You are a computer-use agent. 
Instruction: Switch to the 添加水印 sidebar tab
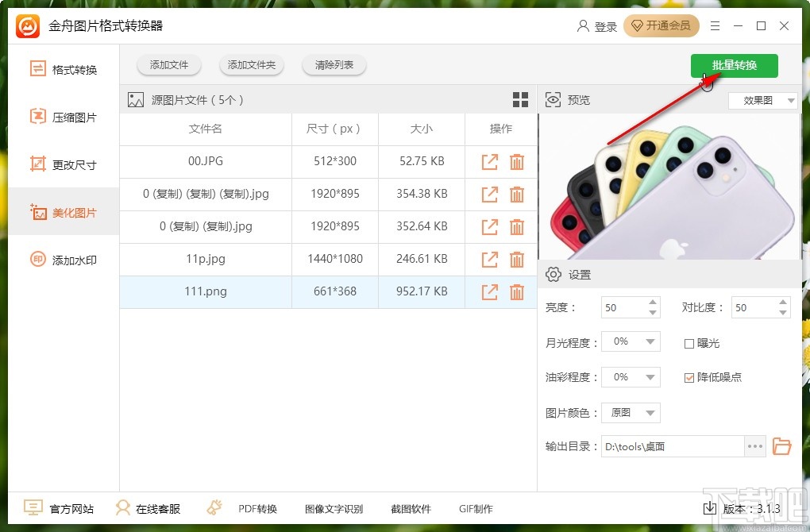pos(64,260)
